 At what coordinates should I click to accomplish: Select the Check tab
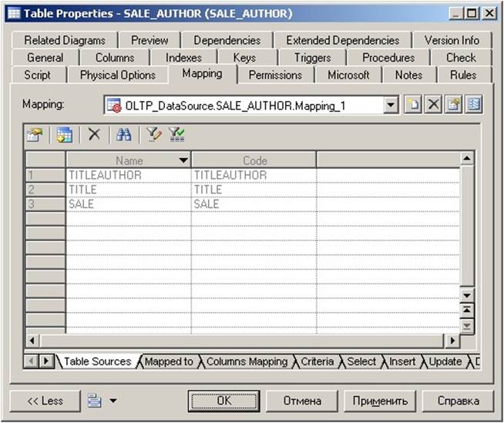tap(461, 58)
